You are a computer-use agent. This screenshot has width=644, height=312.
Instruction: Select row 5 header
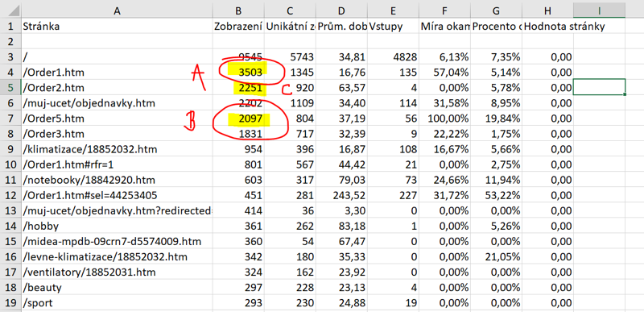(10, 88)
